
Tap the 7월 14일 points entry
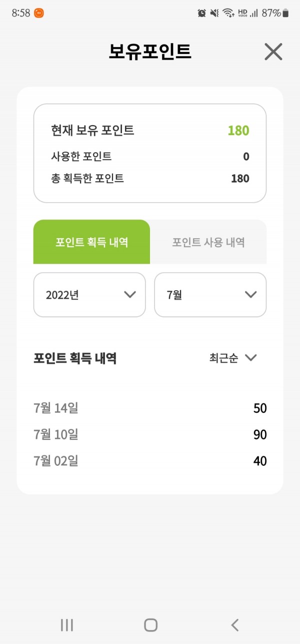(150, 408)
